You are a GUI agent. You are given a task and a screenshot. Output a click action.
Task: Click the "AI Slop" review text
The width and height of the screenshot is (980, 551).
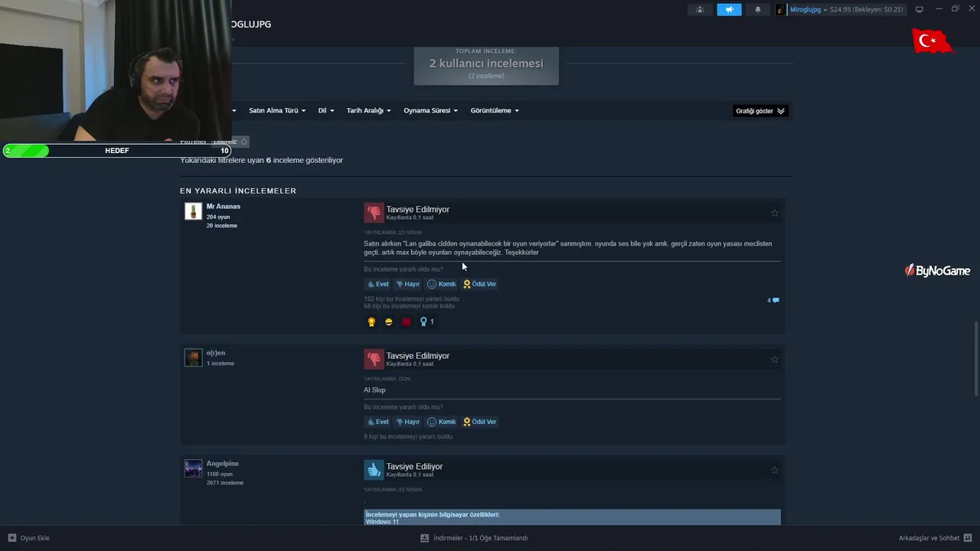(x=374, y=390)
